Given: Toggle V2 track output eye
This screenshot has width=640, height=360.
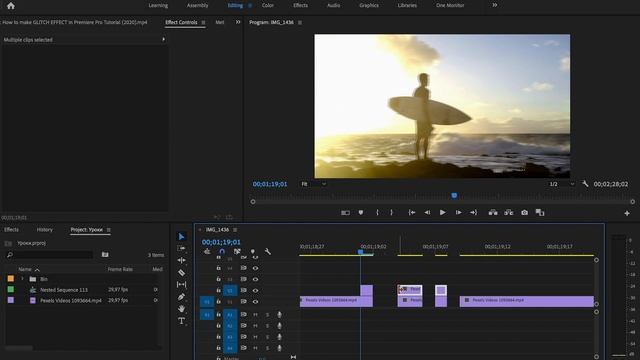Looking at the screenshot, I should 255,290.
